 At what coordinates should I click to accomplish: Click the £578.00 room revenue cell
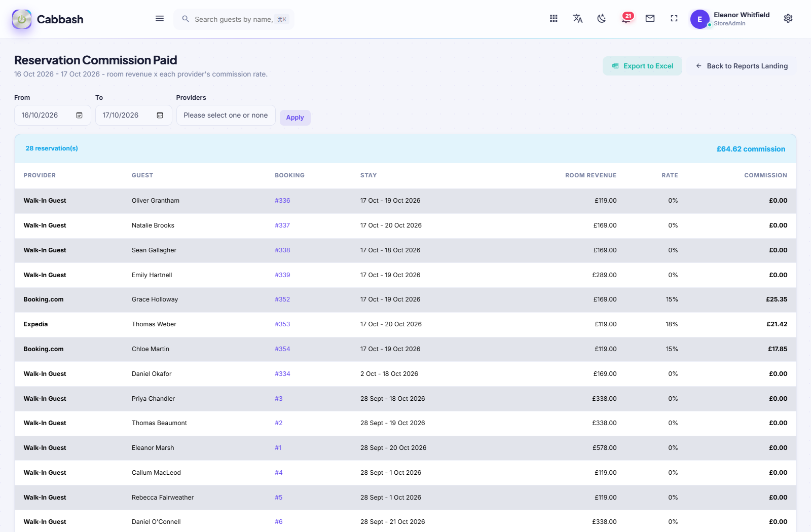point(605,448)
